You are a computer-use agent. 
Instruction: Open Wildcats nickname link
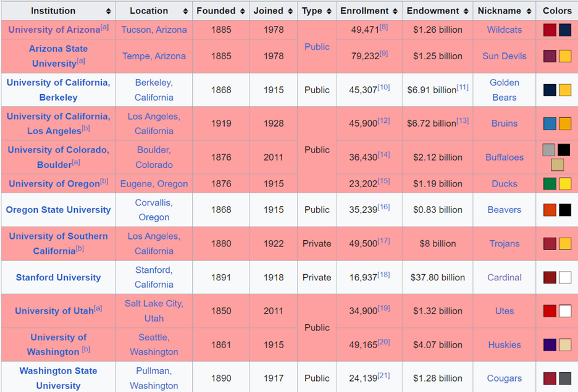click(505, 30)
